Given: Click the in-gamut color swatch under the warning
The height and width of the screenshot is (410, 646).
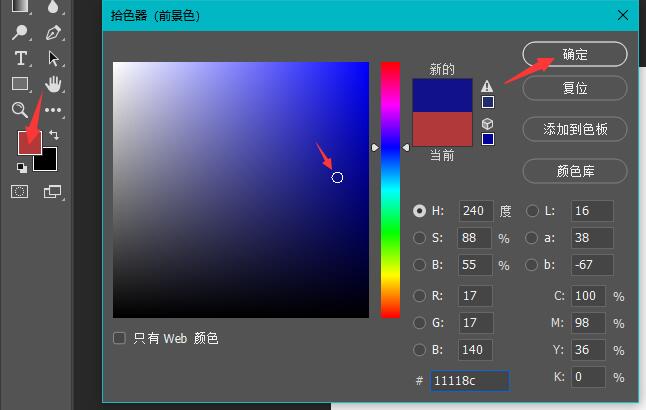Looking at the screenshot, I should (x=488, y=102).
